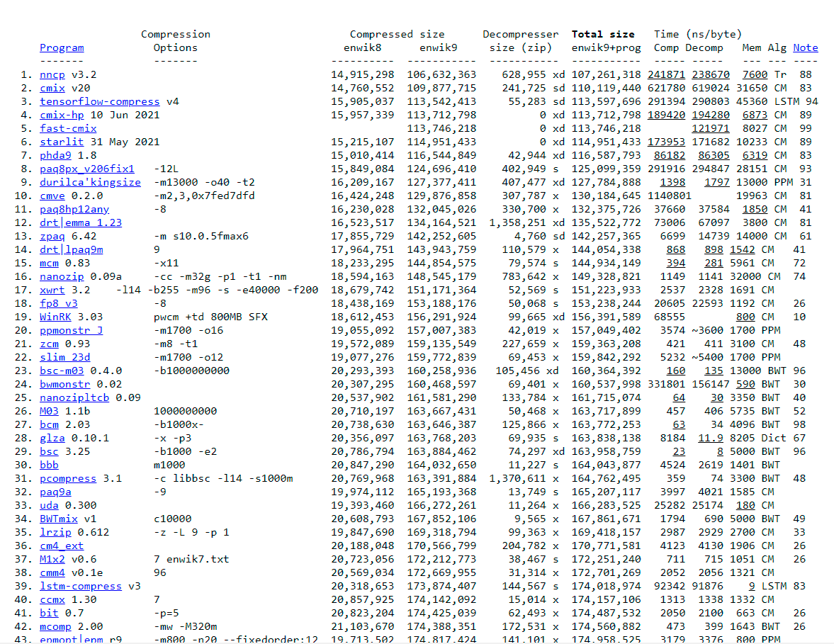Follow the 590 memory link for bwmonstr
The image size is (834, 644).
[745, 384]
